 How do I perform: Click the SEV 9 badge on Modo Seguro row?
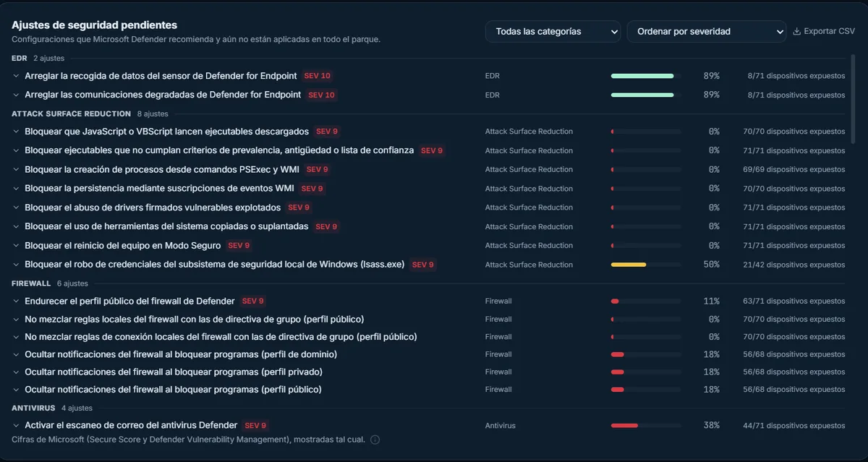tap(239, 246)
